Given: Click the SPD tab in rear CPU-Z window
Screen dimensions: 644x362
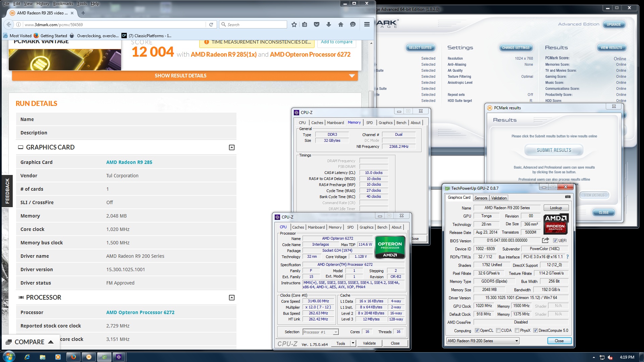Looking at the screenshot, I should pyautogui.click(x=369, y=123).
